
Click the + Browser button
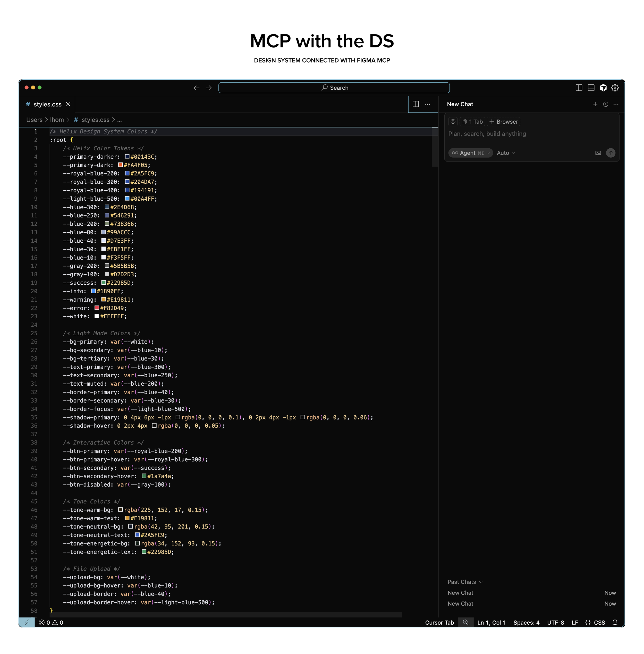point(504,121)
